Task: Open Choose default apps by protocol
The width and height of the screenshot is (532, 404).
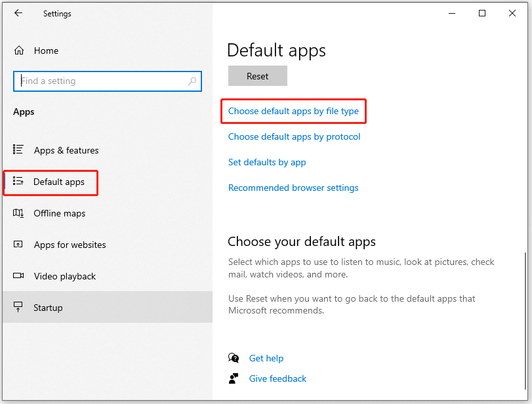Action: [x=294, y=136]
